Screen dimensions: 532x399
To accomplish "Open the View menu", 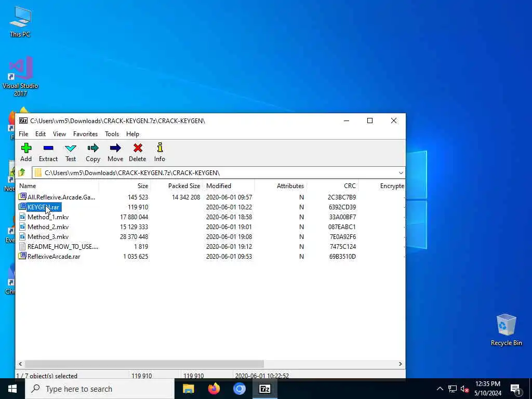I will click(x=59, y=134).
